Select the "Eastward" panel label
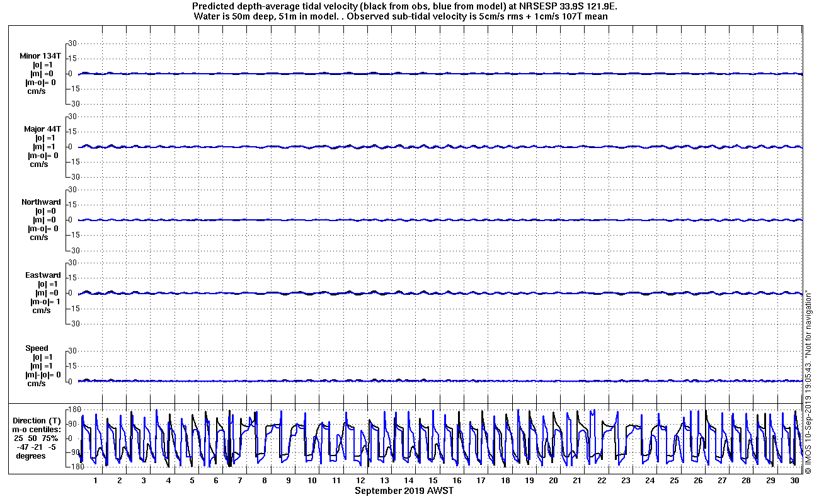 [x=43, y=275]
